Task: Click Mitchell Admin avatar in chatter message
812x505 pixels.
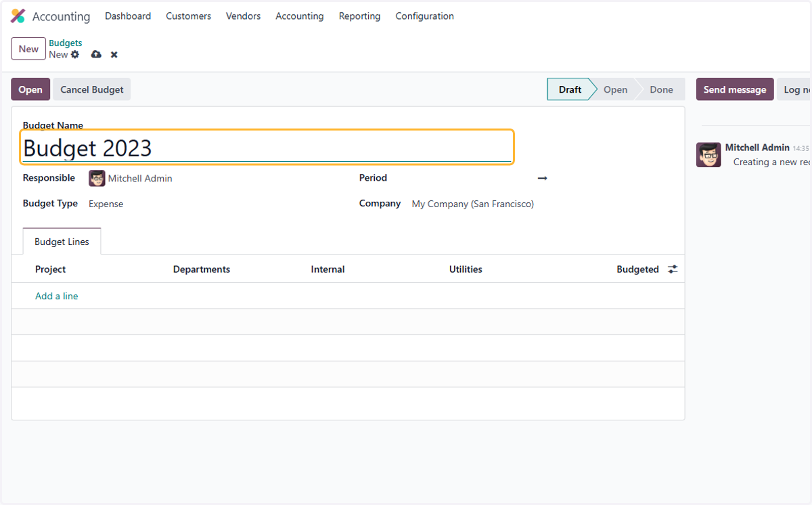Action: click(x=708, y=155)
